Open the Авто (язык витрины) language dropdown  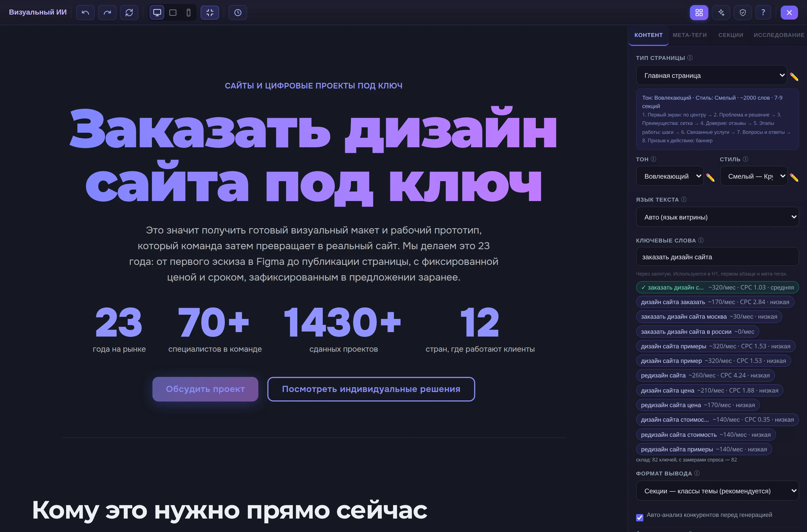[x=717, y=217]
